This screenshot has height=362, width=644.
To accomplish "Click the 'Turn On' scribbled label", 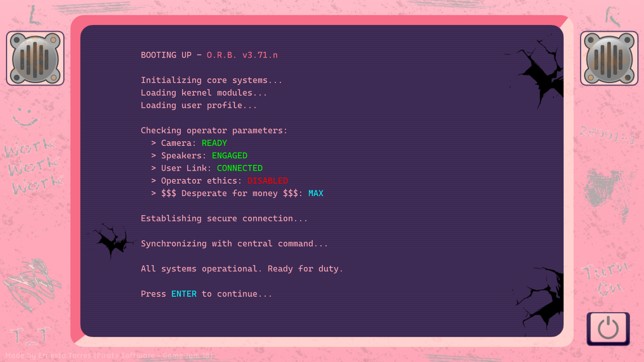I will tap(606, 280).
